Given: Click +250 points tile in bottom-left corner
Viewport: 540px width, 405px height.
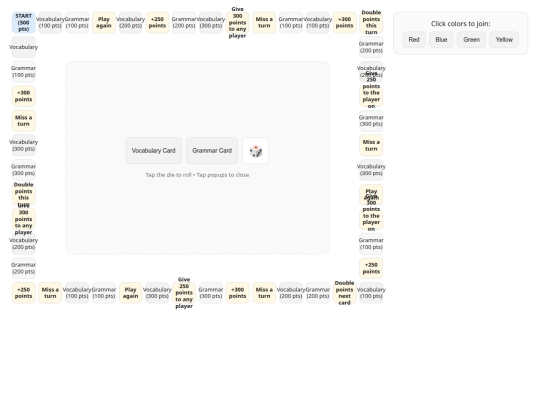Looking at the screenshot, I should tap(23, 293).
